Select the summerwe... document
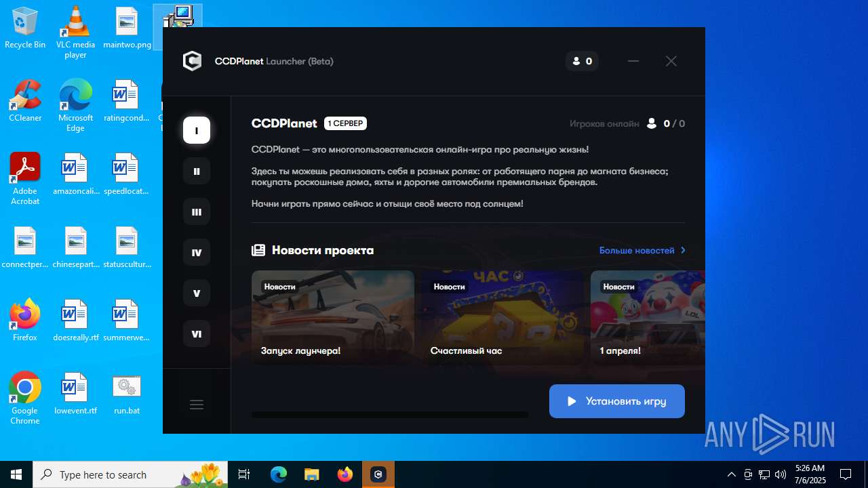Viewport: 868px width, 488px height. 127,321
